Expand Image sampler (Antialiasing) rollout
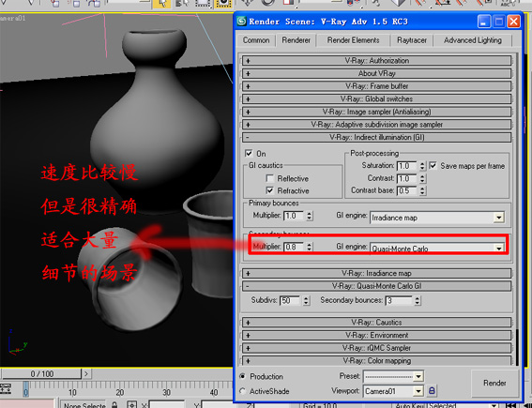The width and height of the screenshot is (532, 408). [376, 112]
